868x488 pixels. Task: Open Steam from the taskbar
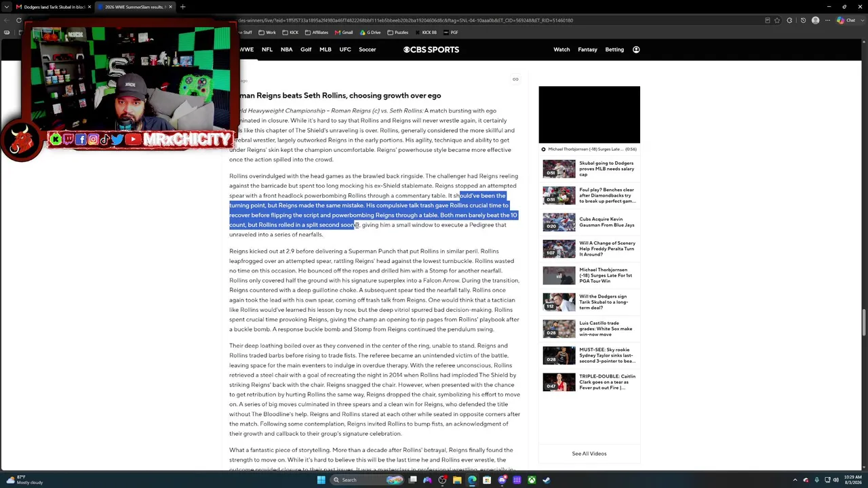pos(547,480)
